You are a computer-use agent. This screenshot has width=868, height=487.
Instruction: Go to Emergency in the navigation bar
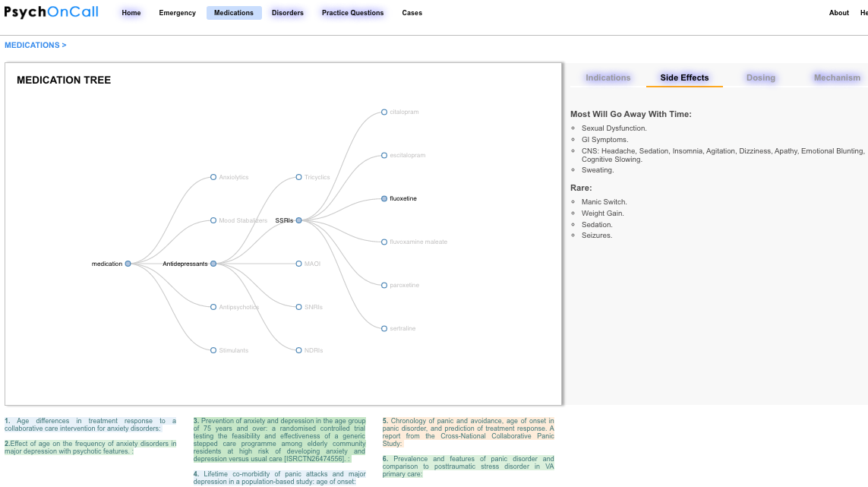click(x=177, y=13)
